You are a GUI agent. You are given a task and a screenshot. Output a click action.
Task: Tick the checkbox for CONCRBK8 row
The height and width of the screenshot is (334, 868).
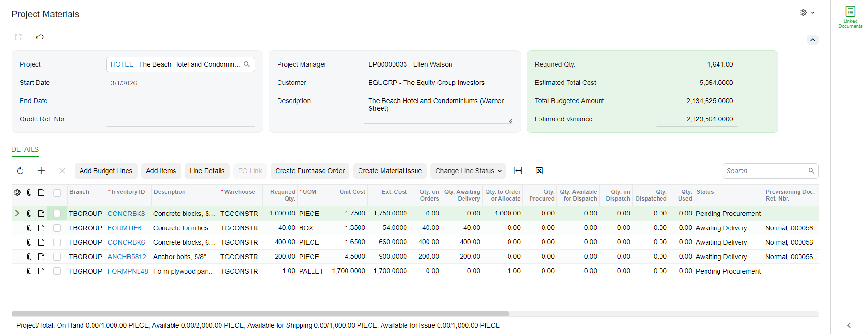tap(57, 214)
